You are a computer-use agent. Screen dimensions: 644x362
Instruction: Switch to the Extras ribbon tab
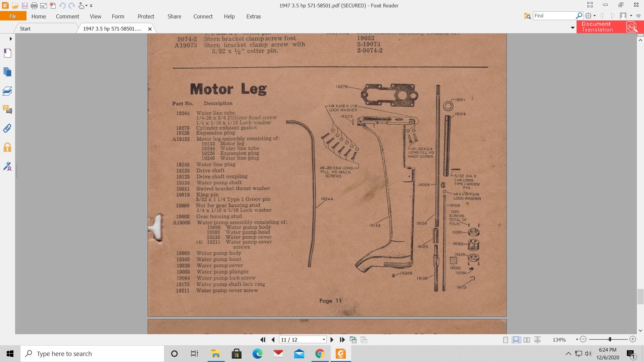coord(253,16)
